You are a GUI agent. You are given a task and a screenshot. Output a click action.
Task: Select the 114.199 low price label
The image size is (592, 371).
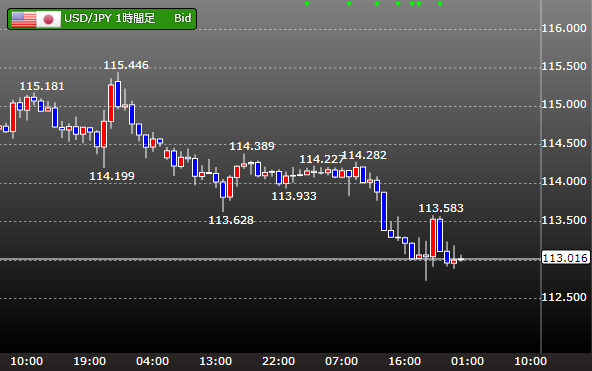(x=112, y=176)
